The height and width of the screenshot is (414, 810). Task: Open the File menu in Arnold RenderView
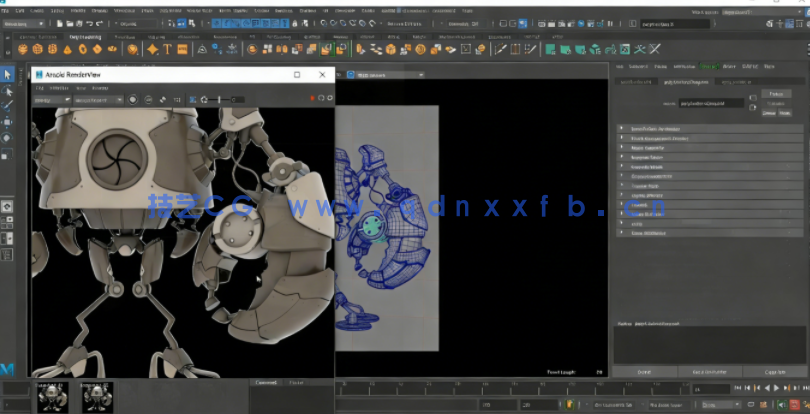39,87
